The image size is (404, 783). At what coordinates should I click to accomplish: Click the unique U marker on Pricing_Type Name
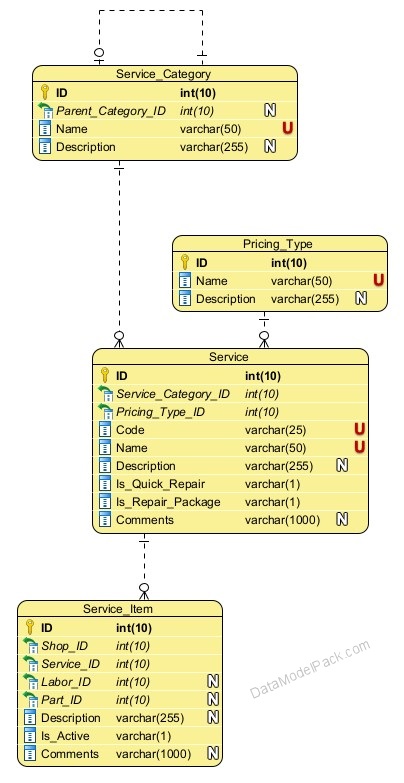[379, 280]
